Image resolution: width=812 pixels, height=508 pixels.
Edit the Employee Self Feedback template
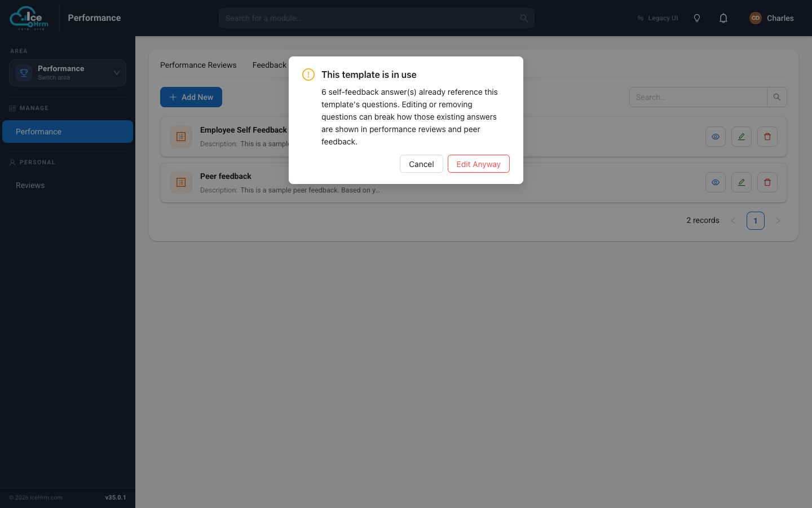click(742, 137)
